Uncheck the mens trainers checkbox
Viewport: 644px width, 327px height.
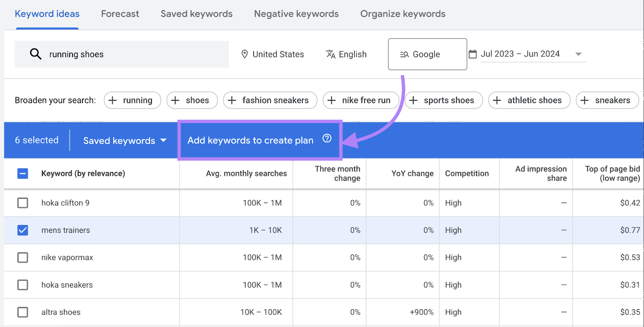[23, 230]
